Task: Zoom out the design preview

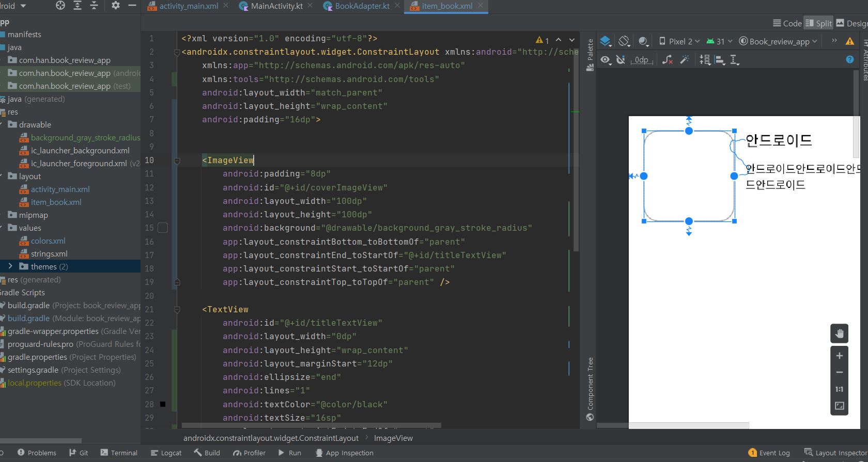Action: pyautogui.click(x=840, y=372)
